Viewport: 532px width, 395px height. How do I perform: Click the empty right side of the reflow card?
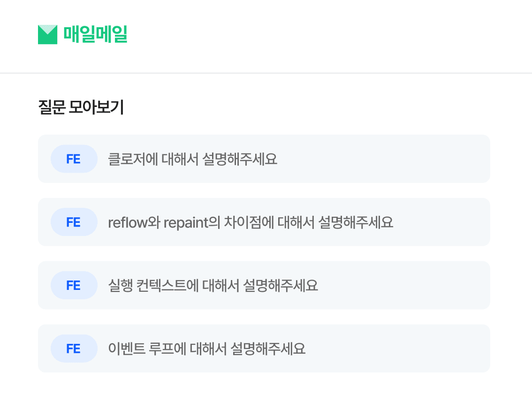pos(446,222)
